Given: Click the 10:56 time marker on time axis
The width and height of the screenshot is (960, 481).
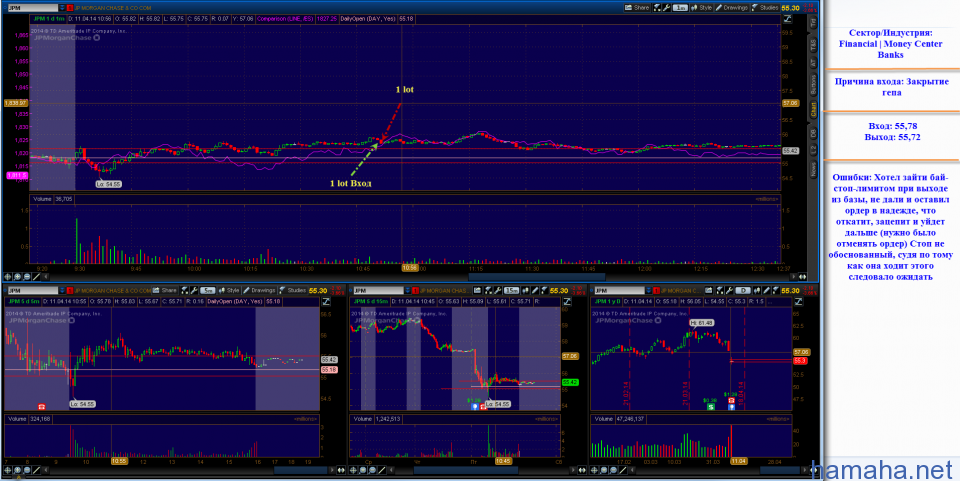Looking at the screenshot, I should pos(409,267).
